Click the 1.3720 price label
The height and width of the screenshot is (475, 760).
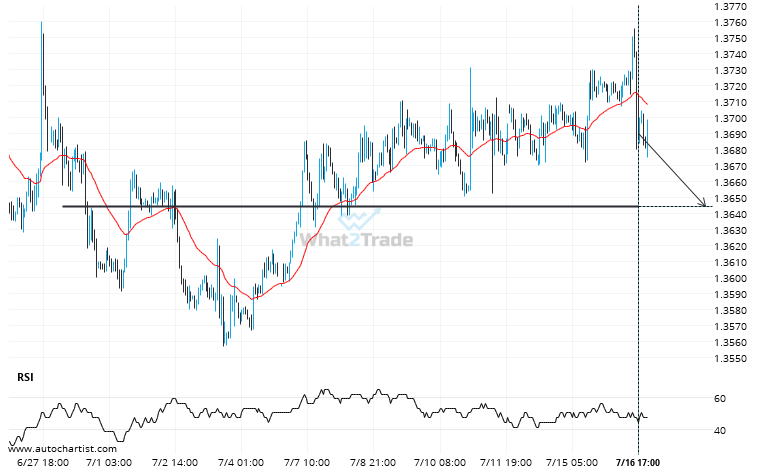coord(730,86)
